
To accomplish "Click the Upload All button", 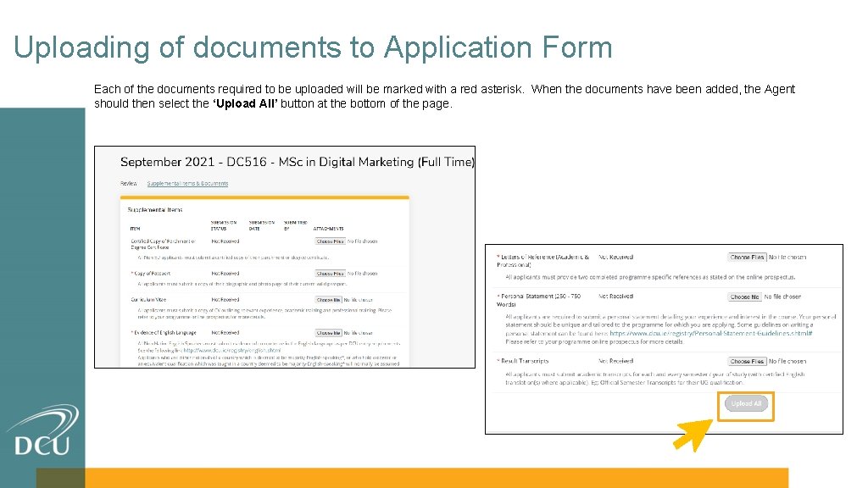I will [x=746, y=403].
